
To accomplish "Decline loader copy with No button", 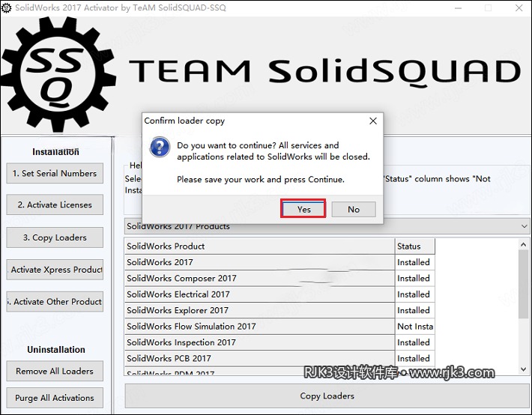I will pos(354,209).
